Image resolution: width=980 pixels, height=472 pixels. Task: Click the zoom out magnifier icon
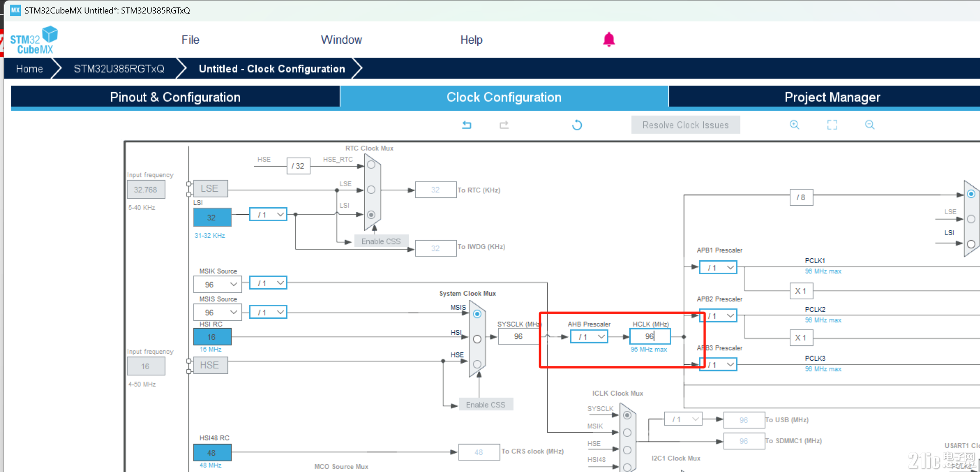click(870, 125)
